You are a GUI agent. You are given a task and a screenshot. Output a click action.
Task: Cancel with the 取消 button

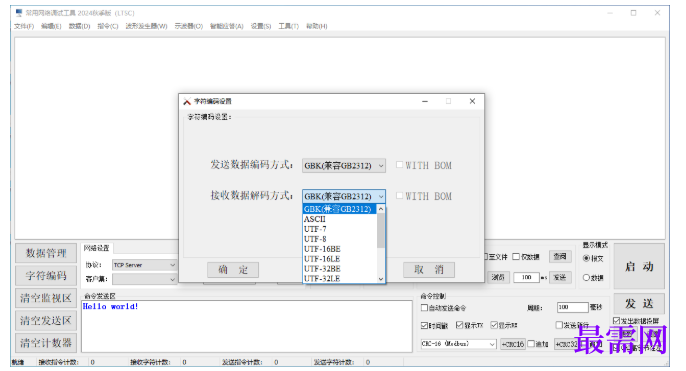(429, 270)
